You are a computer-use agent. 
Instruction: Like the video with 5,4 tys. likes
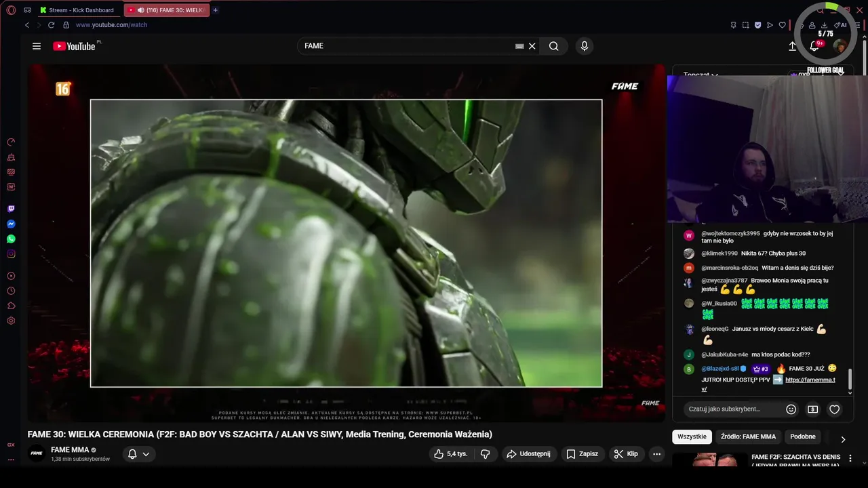(x=452, y=454)
